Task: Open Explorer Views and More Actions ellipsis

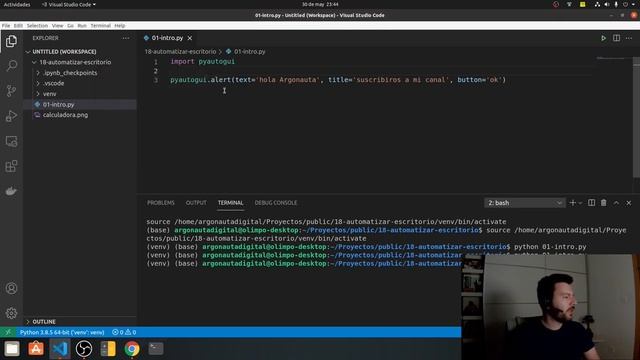Action: (x=126, y=38)
